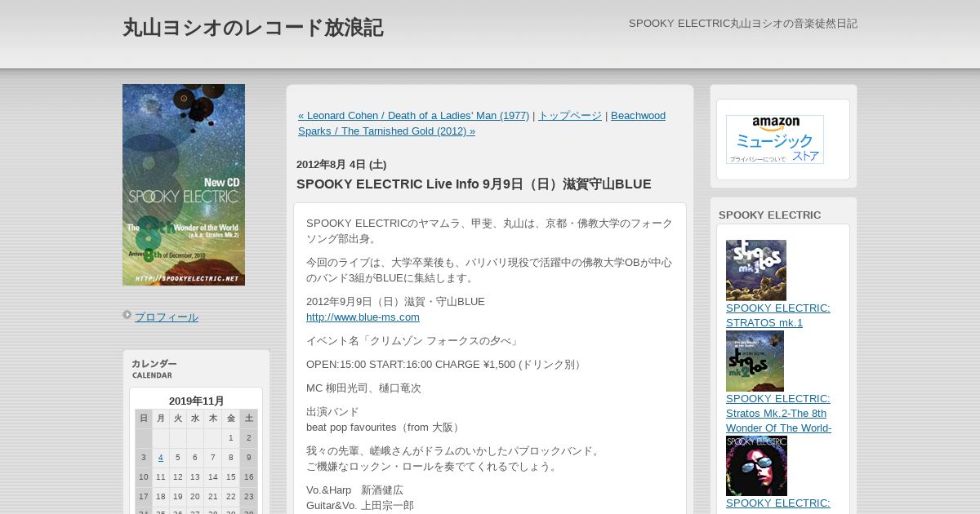Open the プロフィール link
Viewport: 980px width, 514px height.
(x=167, y=317)
